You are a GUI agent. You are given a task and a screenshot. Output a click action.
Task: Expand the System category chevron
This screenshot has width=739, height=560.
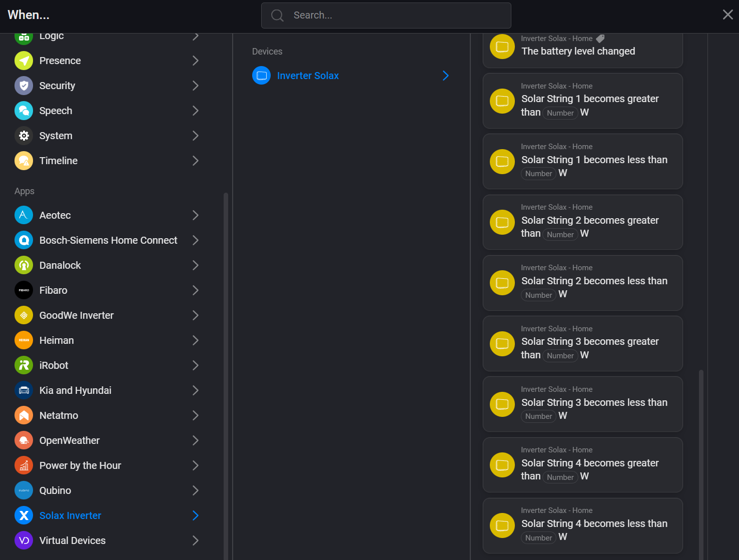click(x=196, y=136)
